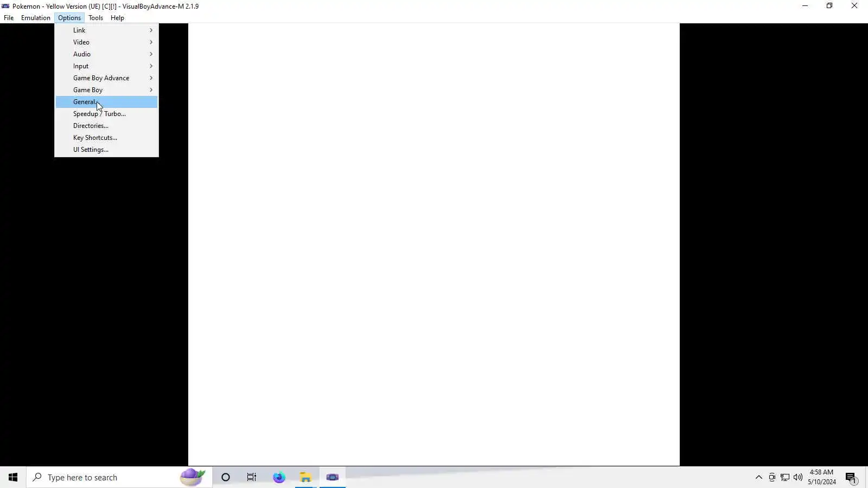Image resolution: width=868 pixels, height=488 pixels.
Task: Open the Emulation menu
Action: click(36, 18)
